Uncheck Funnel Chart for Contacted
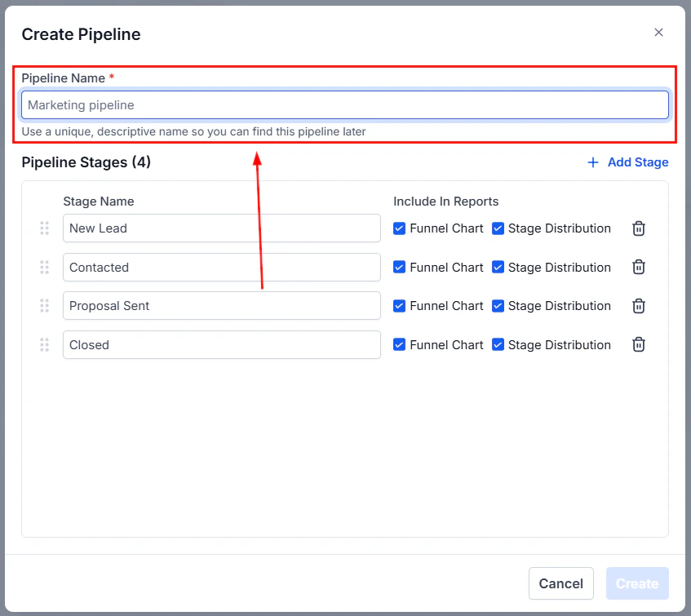 tap(399, 267)
